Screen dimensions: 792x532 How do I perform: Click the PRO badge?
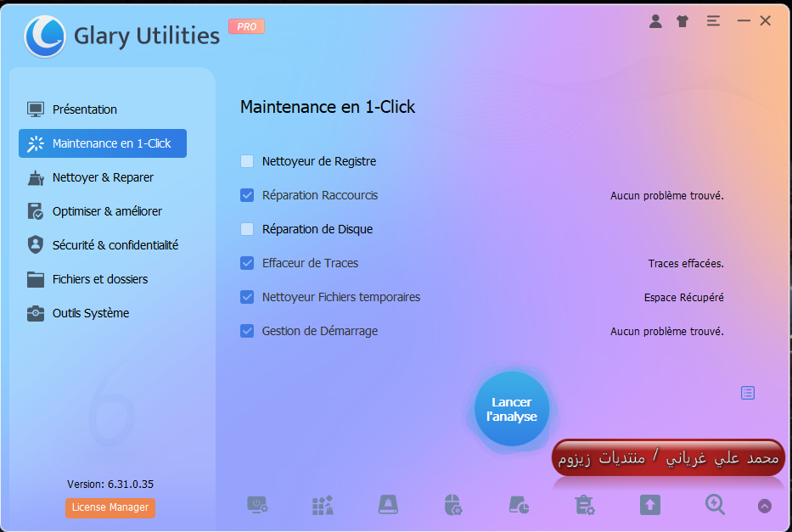click(246, 26)
